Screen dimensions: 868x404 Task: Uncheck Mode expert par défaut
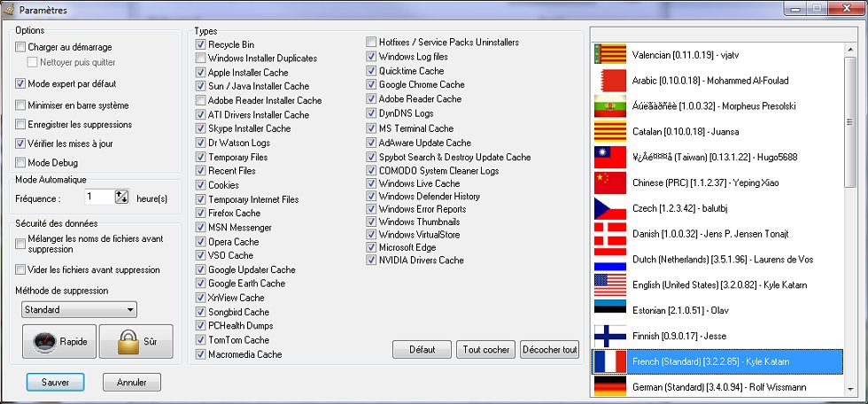(x=20, y=83)
